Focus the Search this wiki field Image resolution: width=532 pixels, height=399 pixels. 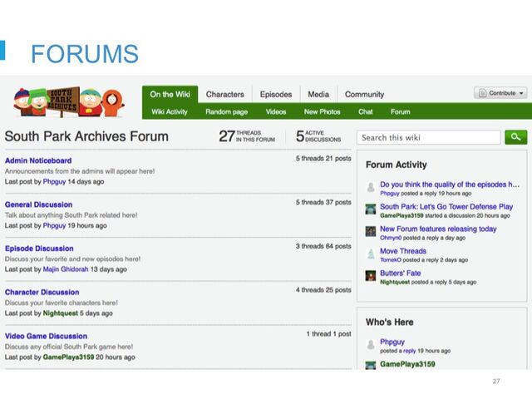click(429, 137)
